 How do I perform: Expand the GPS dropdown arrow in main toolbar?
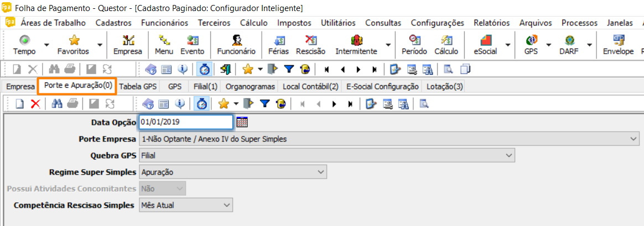(x=548, y=45)
